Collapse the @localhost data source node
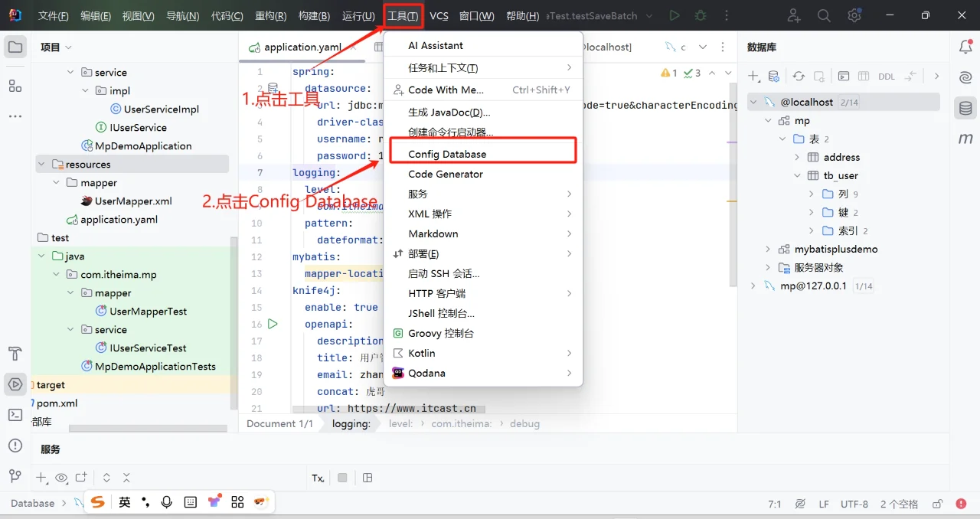Viewport: 980px width, 519px height. [x=753, y=102]
